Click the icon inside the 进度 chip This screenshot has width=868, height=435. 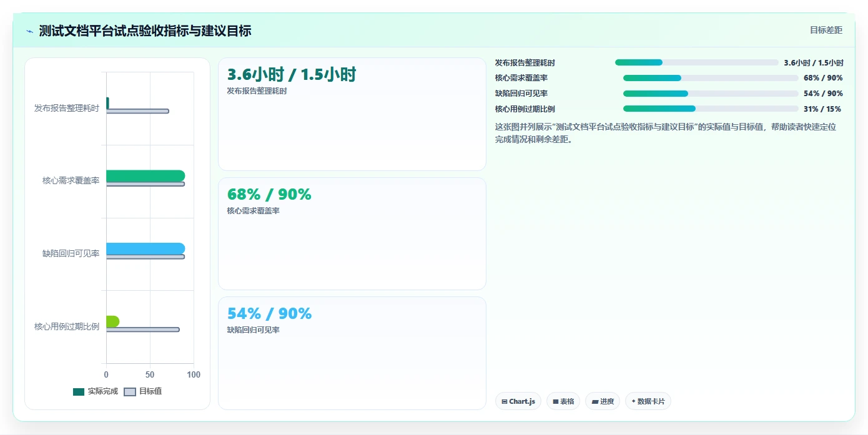click(594, 401)
